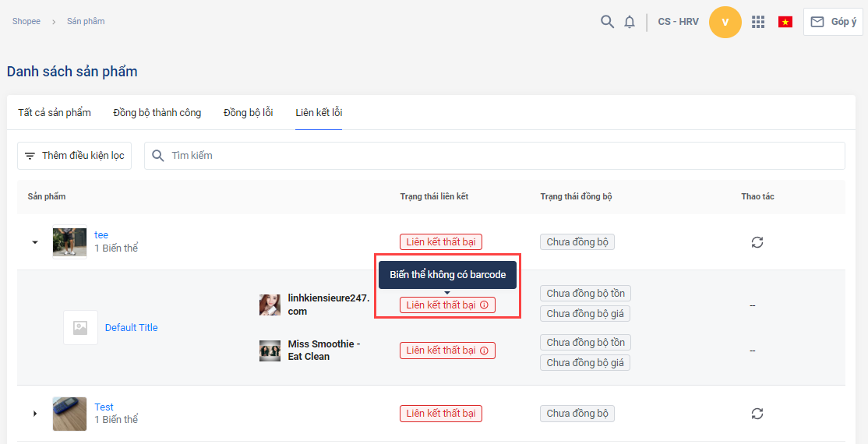Click info icon for linhkiensieure247.com link status
The height and width of the screenshot is (444, 868).
point(485,305)
